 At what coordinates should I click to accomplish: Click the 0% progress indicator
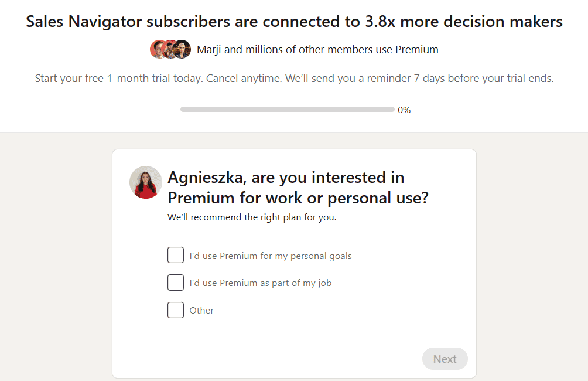tap(404, 110)
